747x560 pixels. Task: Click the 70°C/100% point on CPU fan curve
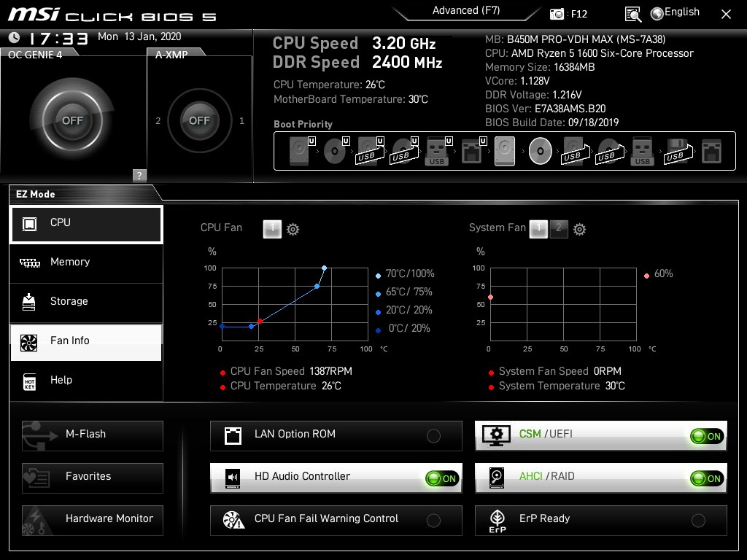(x=324, y=268)
